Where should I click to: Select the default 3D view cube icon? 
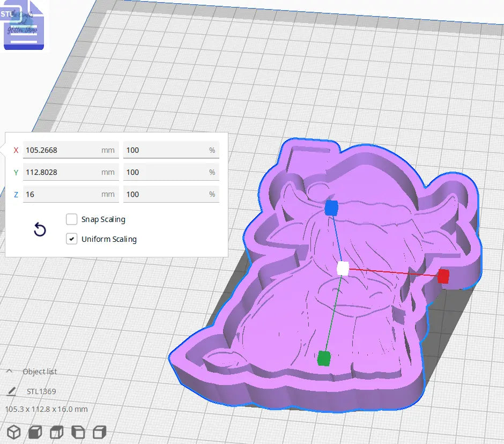[x=14, y=432]
